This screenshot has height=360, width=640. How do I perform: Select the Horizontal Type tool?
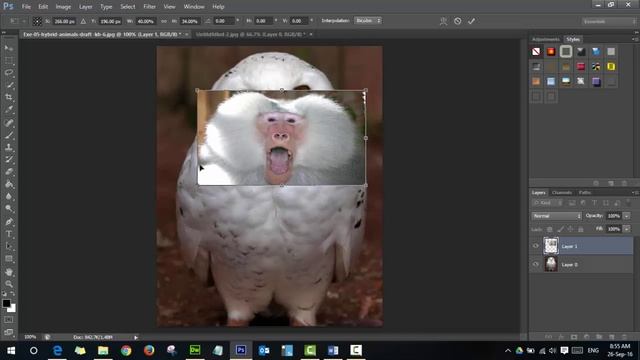[x=9, y=234]
